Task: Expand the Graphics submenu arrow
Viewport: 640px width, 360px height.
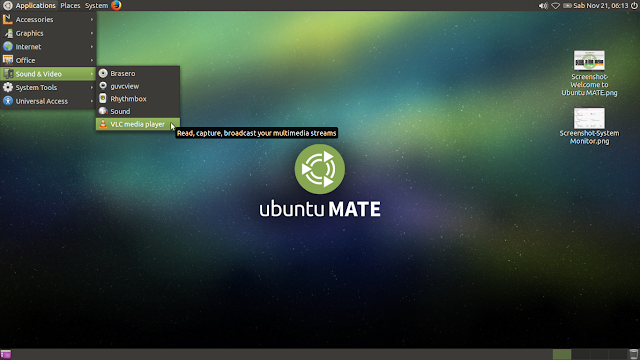Action: [92, 33]
